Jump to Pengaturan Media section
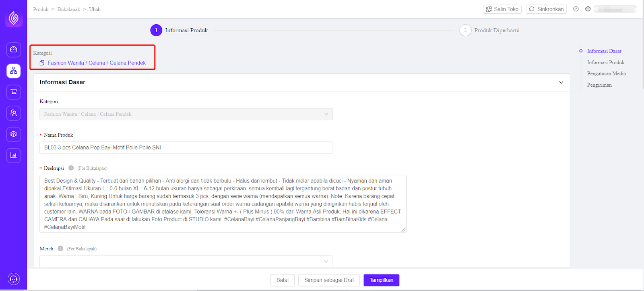This screenshot has width=644, height=291. point(606,74)
